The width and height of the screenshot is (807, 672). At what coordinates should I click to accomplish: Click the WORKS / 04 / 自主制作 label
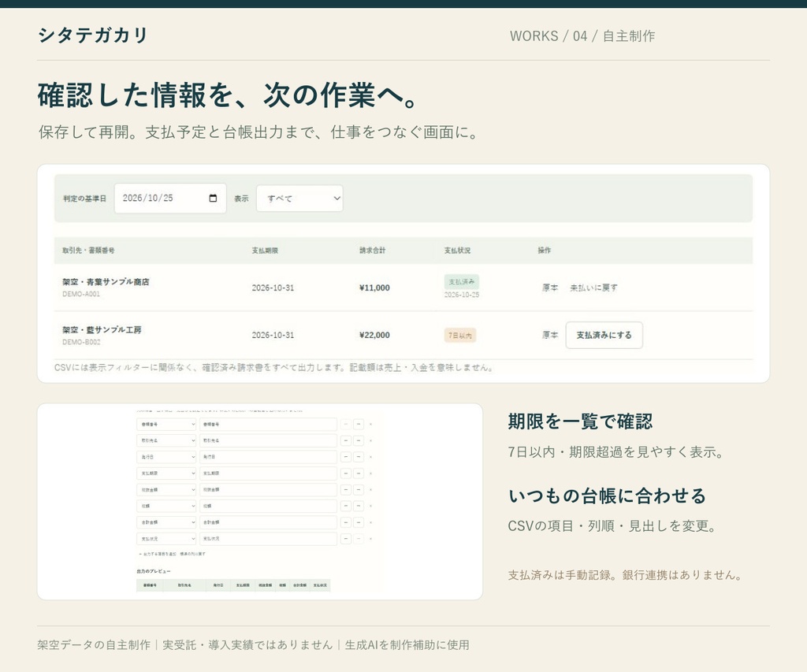pos(582,36)
